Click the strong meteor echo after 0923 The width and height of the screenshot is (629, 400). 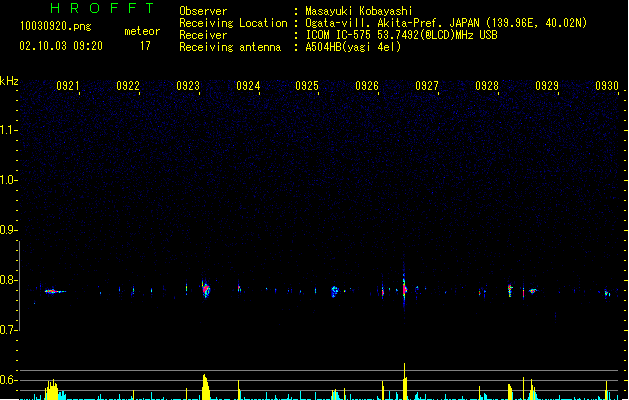(x=206, y=289)
